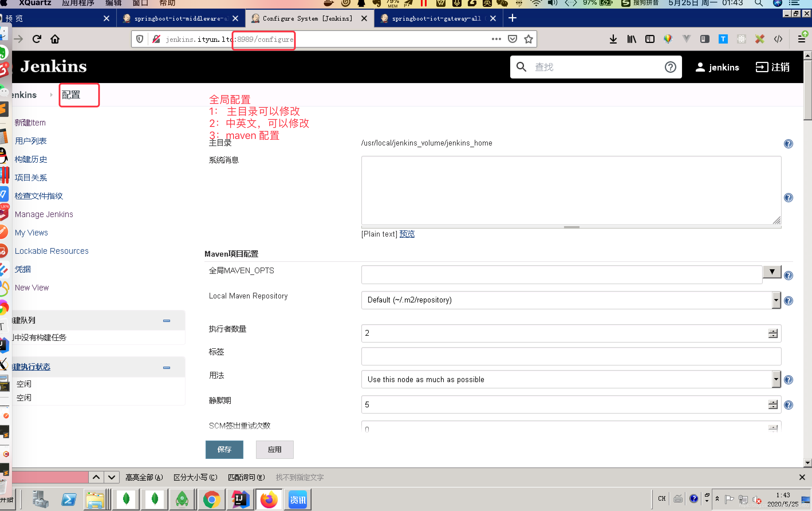Open help for the system message field
Viewport: 812px width, 511px height.
(788, 197)
